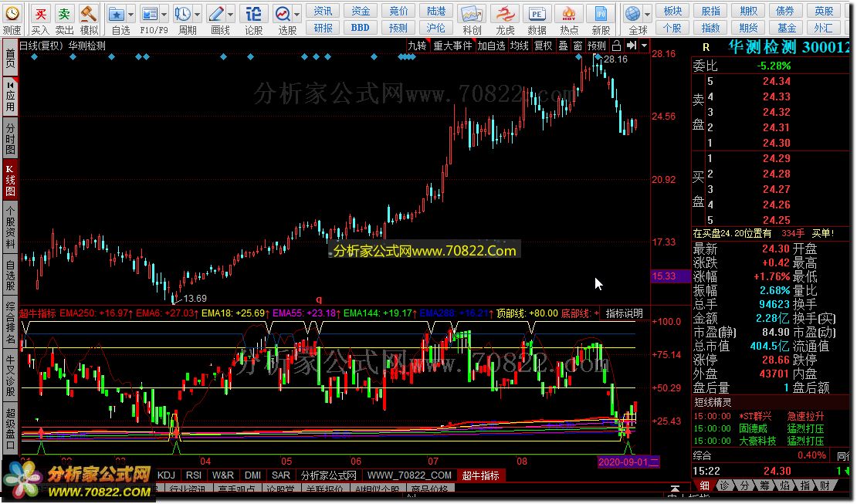
Task: Click the lock icon in chart toolbar
Action: point(617,46)
